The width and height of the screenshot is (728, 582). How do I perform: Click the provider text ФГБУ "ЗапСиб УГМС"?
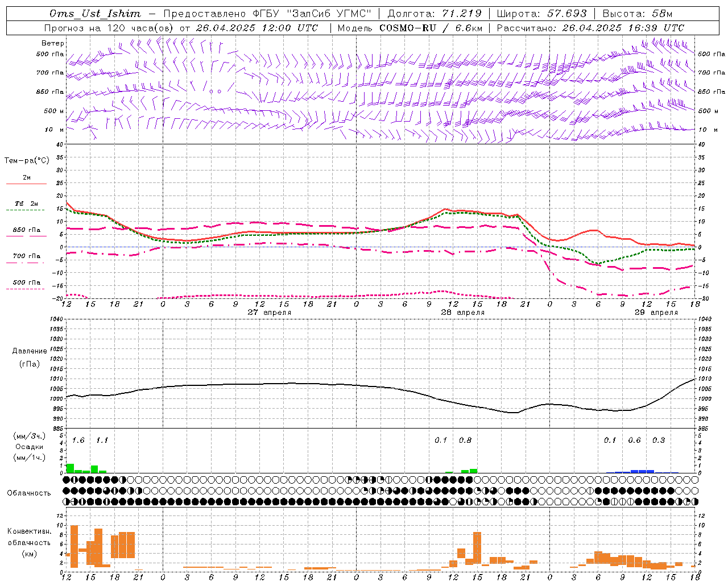pyautogui.click(x=312, y=14)
